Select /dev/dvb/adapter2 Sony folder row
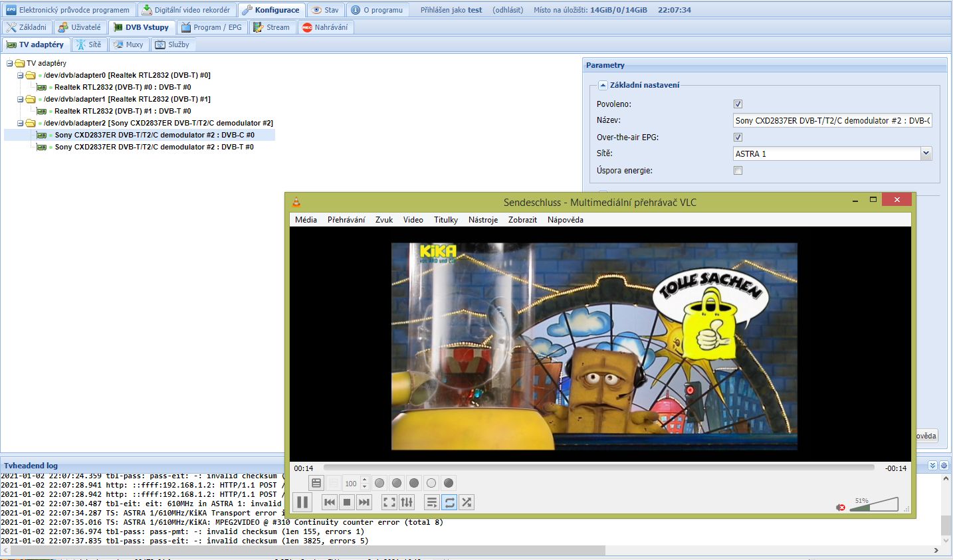 (158, 123)
